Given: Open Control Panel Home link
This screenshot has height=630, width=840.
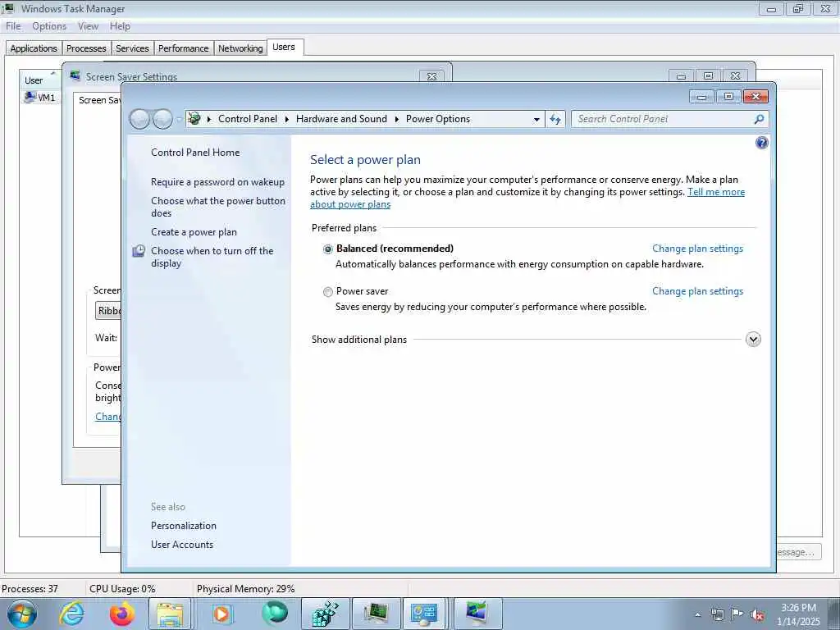Looking at the screenshot, I should pyautogui.click(x=195, y=152).
